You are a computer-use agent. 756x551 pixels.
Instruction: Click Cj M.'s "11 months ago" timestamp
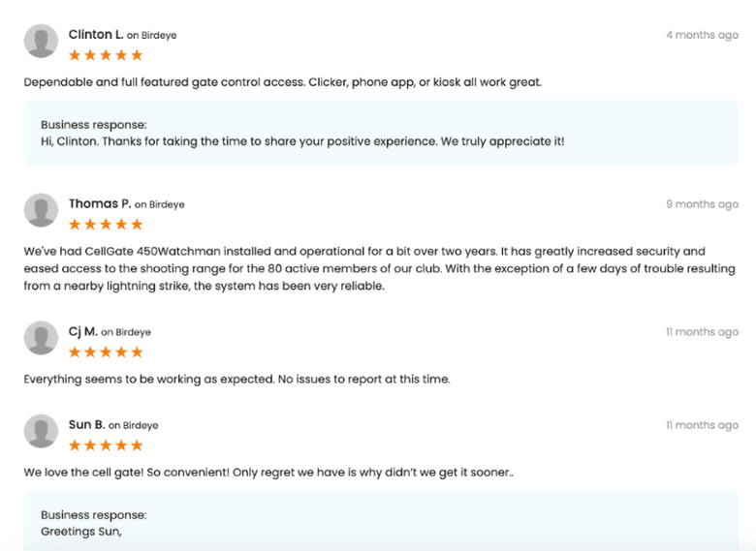[x=702, y=332]
